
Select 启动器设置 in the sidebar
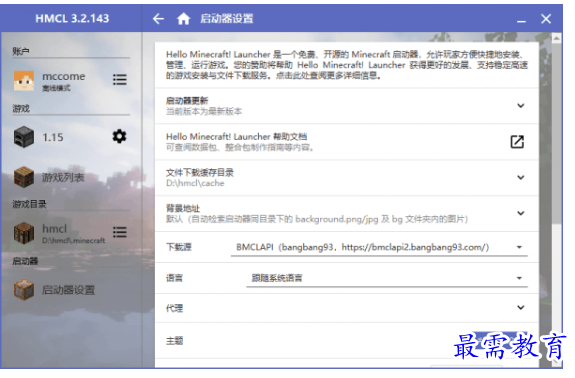click(69, 290)
